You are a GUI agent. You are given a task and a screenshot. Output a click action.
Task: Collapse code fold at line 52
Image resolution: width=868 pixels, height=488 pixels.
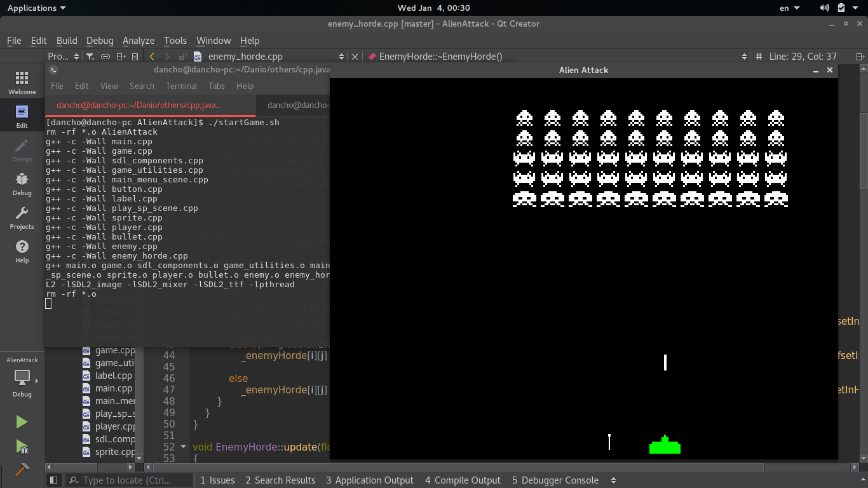[184, 447]
